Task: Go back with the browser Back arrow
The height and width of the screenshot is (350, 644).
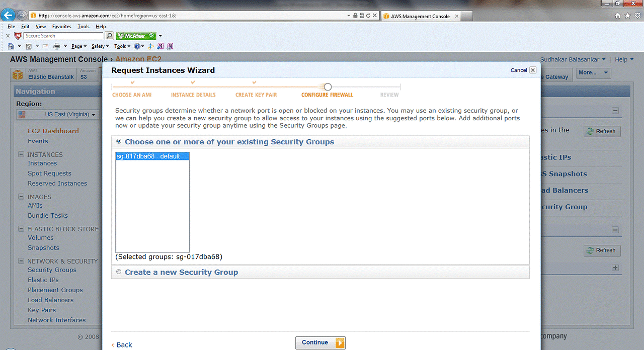Action: point(7,15)
